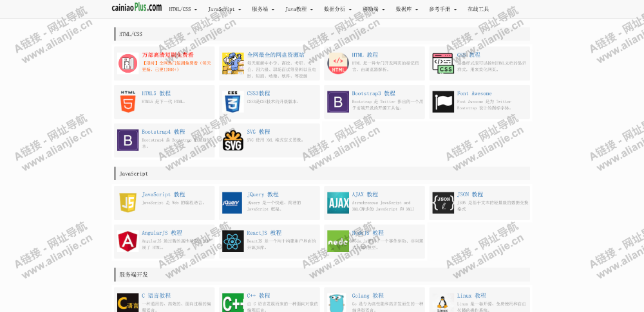This screenshot has height=312, width=644.
Task: Open the HTML/CSS dropdown menu
Action: point(183,9)
